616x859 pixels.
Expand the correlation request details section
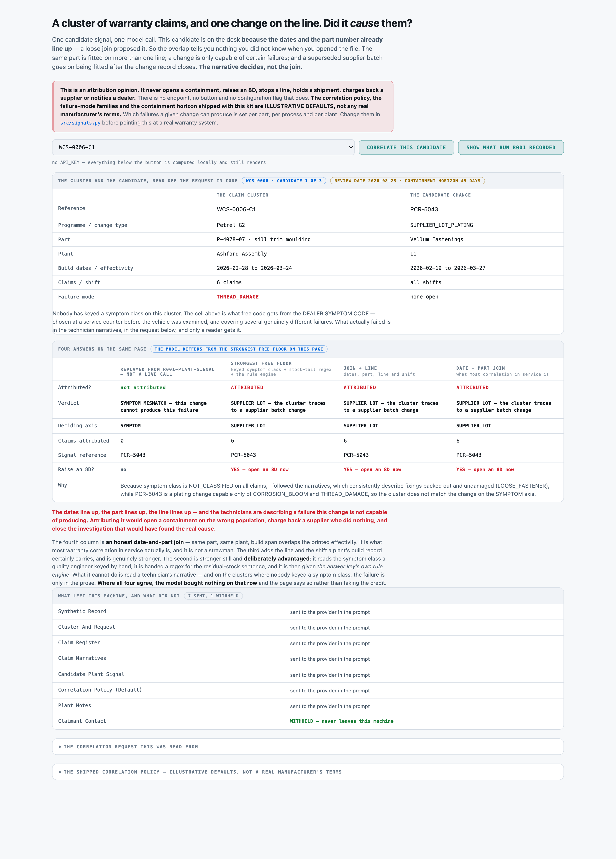[308, 746]
